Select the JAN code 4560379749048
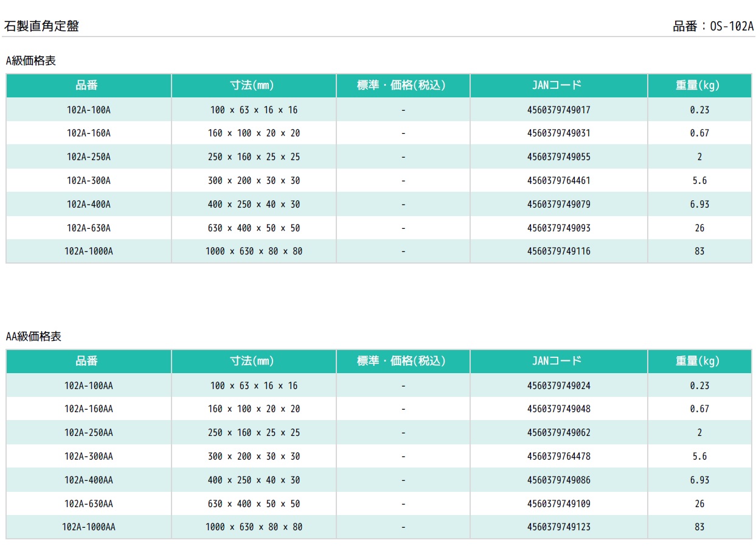The image size is (756, 557). 558,409
